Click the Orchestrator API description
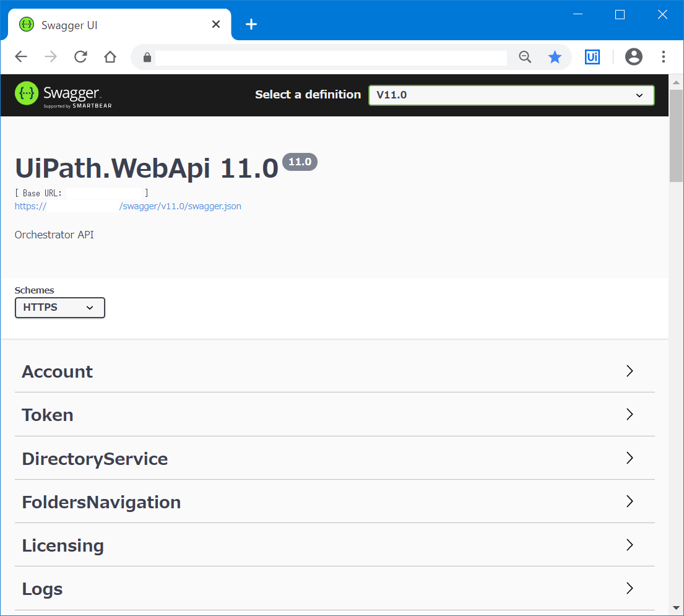 [x=54, y=235]
